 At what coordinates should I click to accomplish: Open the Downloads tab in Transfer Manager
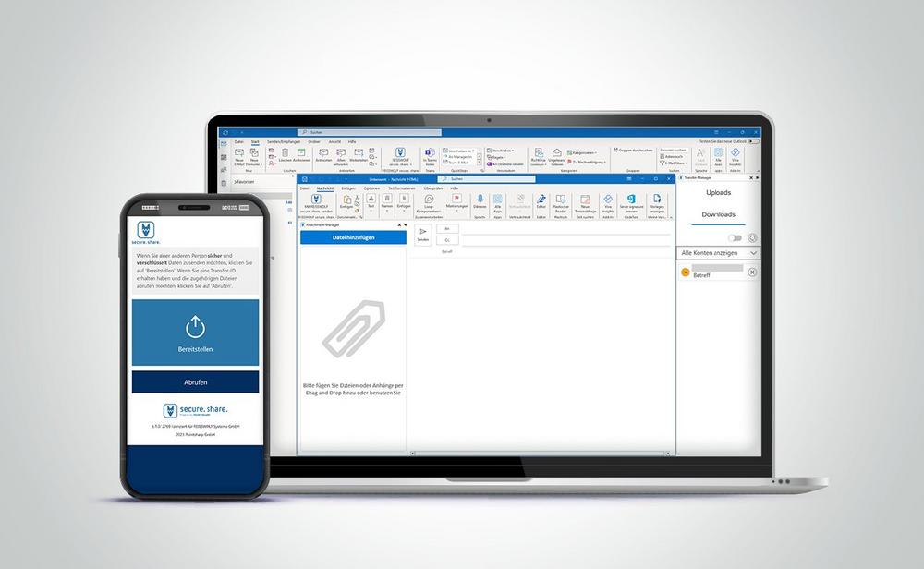718,214
